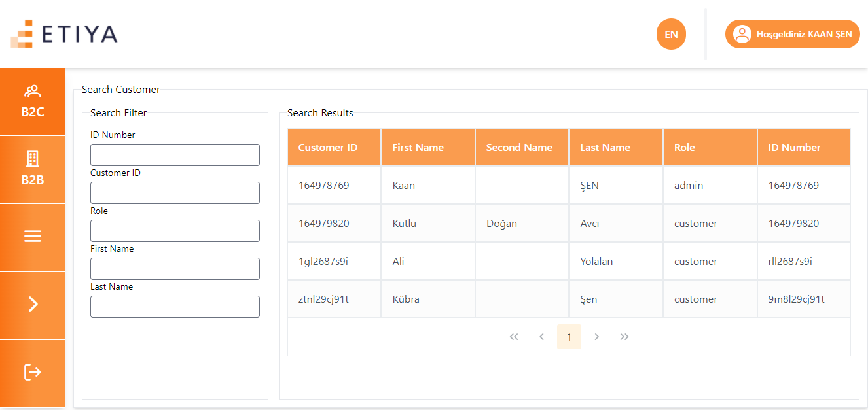868x410 pixels.
Task: Expand the sidebar with right chevron
Action: pos(33,305)
